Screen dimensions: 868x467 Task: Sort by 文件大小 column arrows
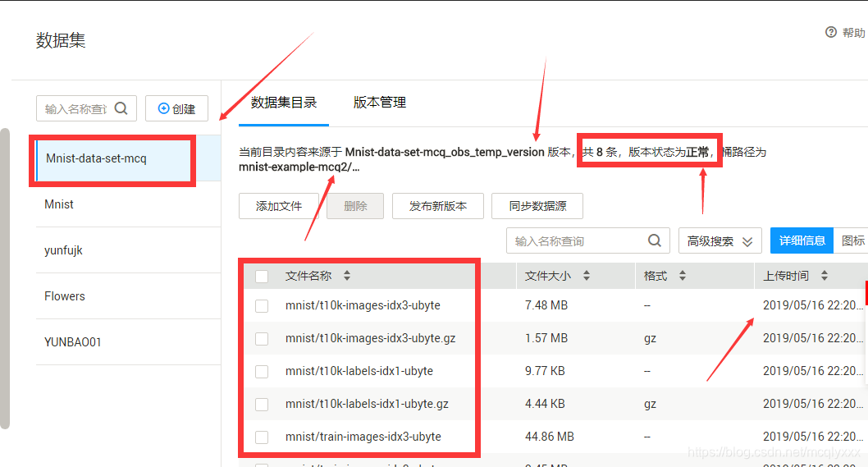click(587, 275)
